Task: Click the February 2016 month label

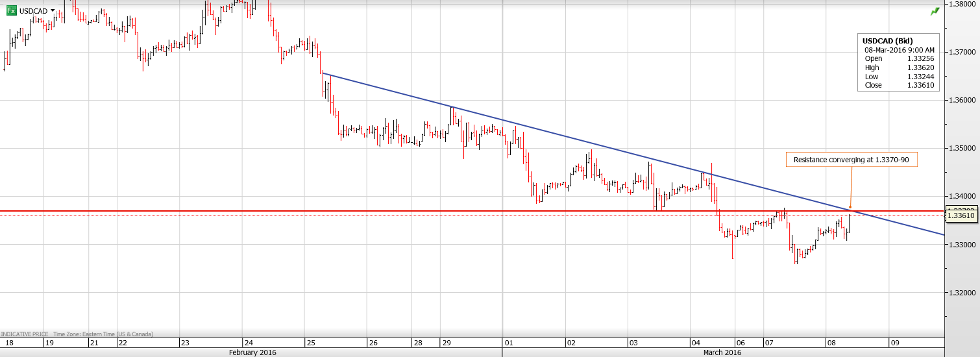Action: coord(252,352)
